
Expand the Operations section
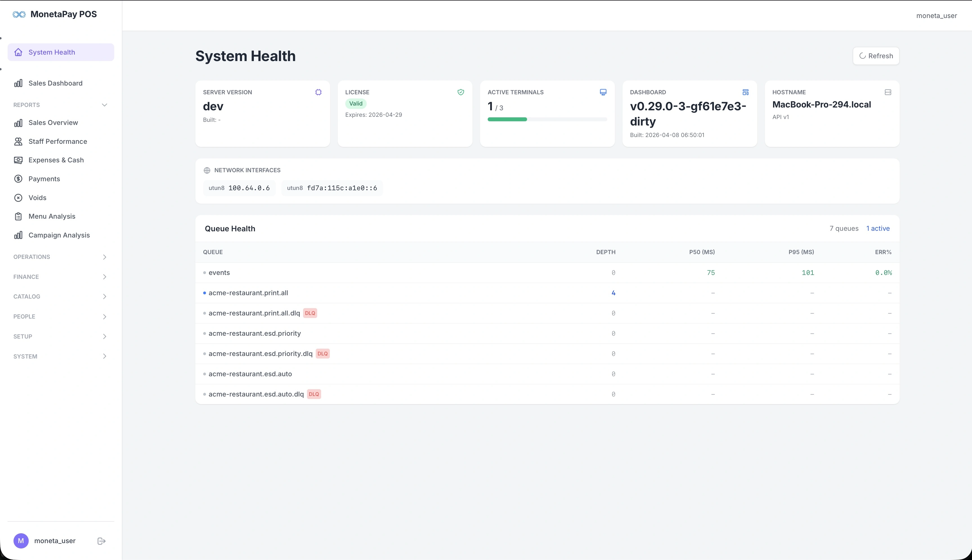[61, 257]
